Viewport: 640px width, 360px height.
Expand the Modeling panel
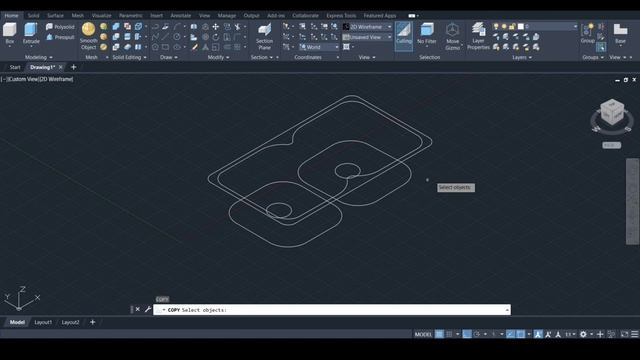click(39, 58)
